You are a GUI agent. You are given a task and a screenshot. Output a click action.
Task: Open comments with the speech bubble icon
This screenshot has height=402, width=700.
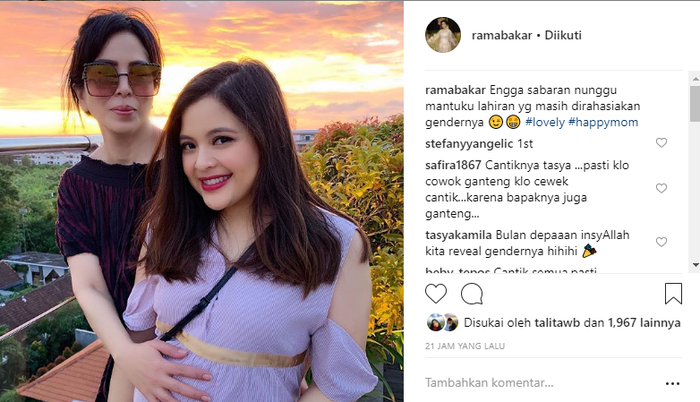click(472, 294)
